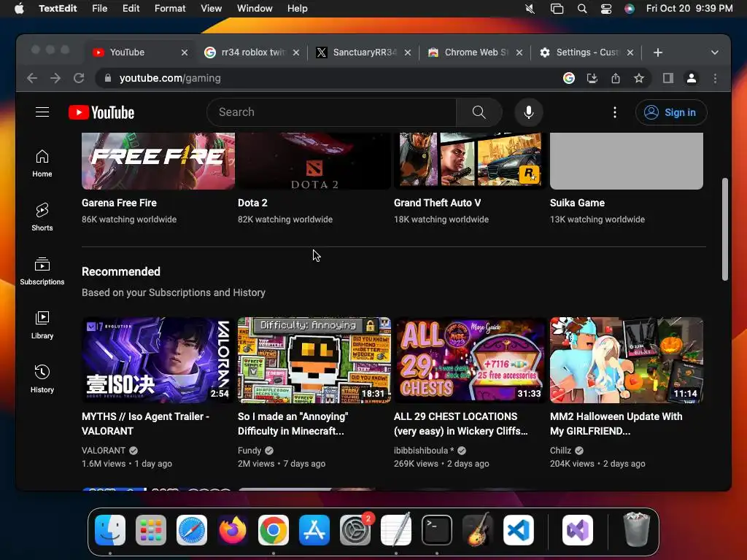Viewport: 747px width, 560px height.
Task: Click the browser back arrow
Action: 32,78
